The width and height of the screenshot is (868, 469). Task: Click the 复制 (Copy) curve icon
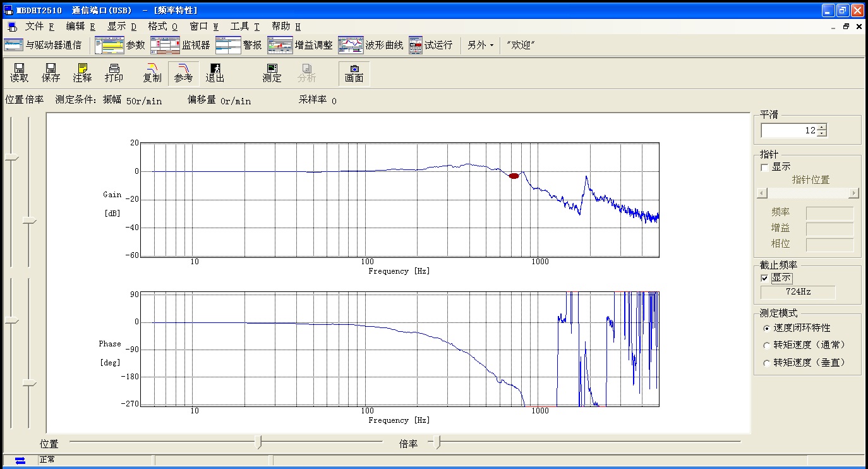pos(152,73)
